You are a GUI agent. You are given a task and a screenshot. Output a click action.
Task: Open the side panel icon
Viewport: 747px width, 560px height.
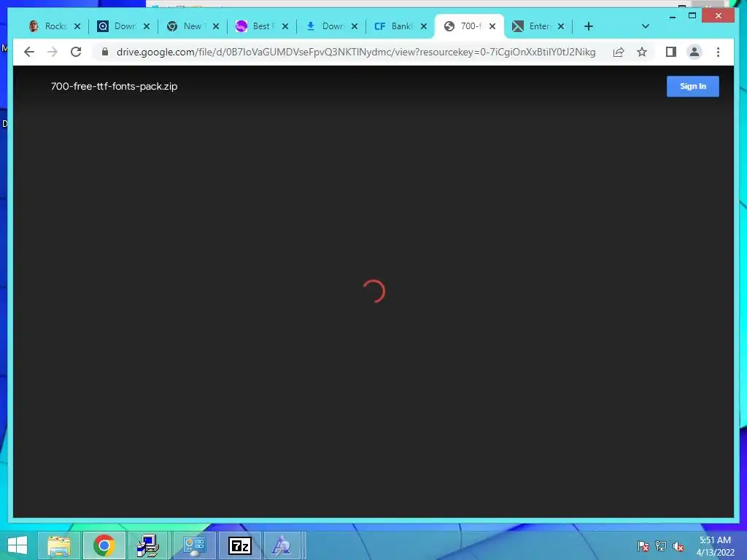coord(671,52)
